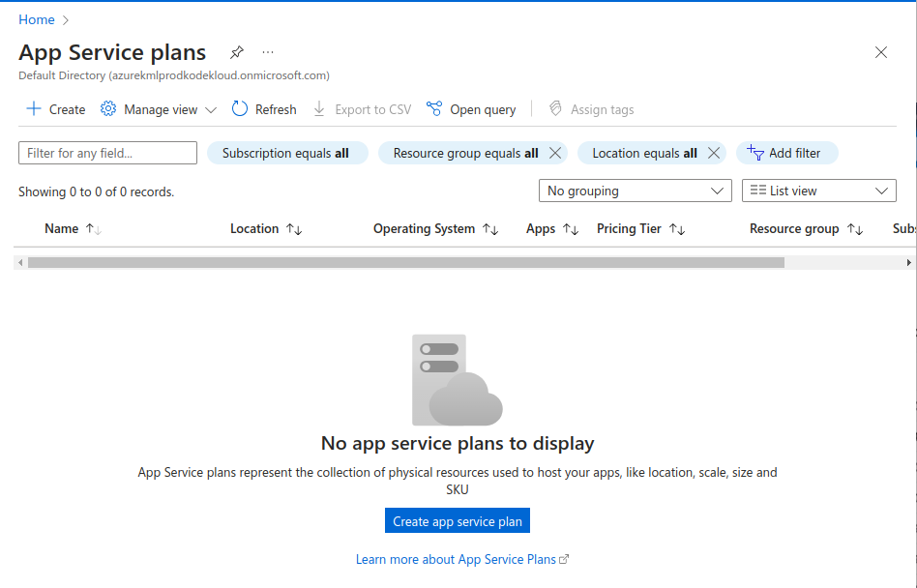Remove the Location equals all filter

click(713, 153)
